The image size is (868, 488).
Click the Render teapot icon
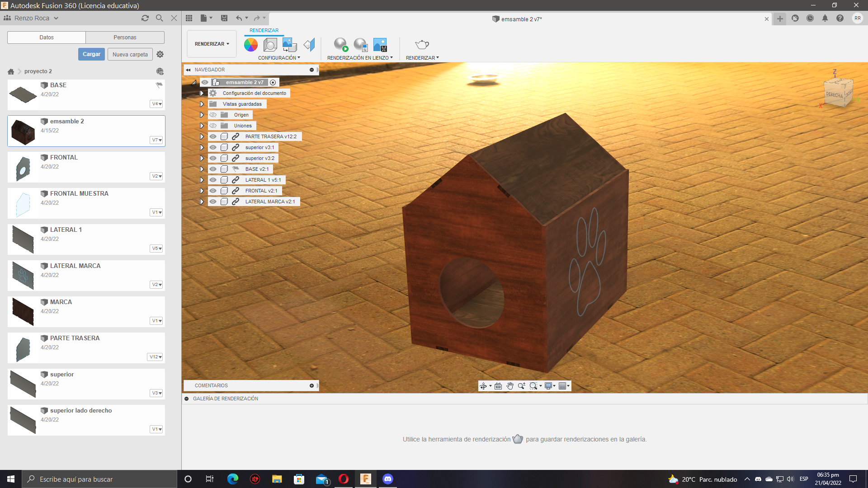422,45
